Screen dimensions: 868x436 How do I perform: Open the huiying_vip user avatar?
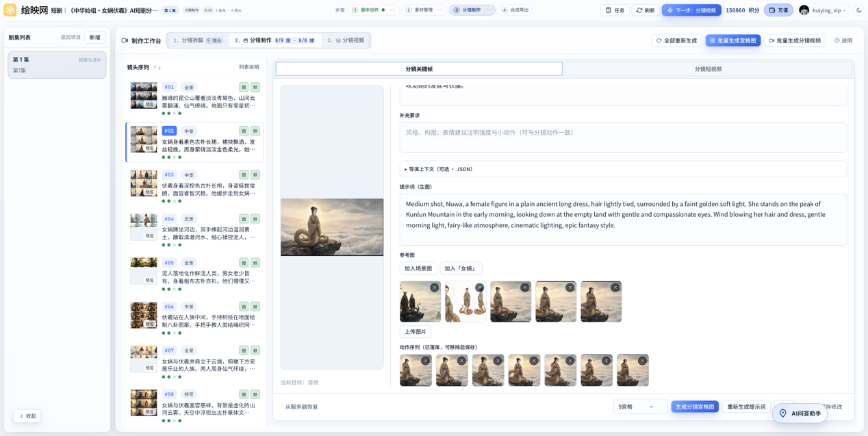[804, 10]
